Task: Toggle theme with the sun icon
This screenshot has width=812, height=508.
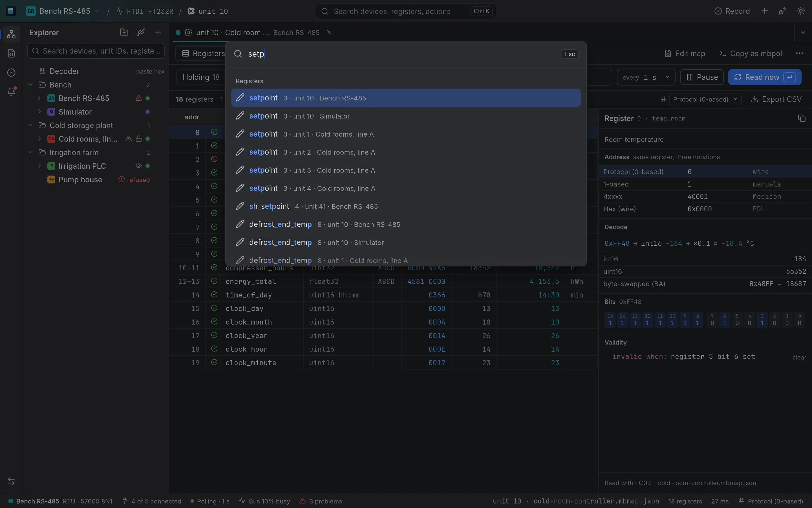Action: click(801, 11)
